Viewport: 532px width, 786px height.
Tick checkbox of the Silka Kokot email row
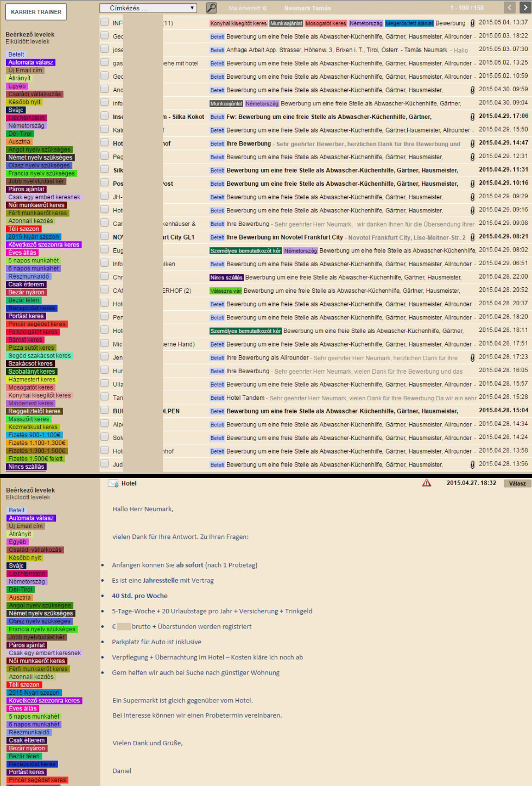click(104, 116)
